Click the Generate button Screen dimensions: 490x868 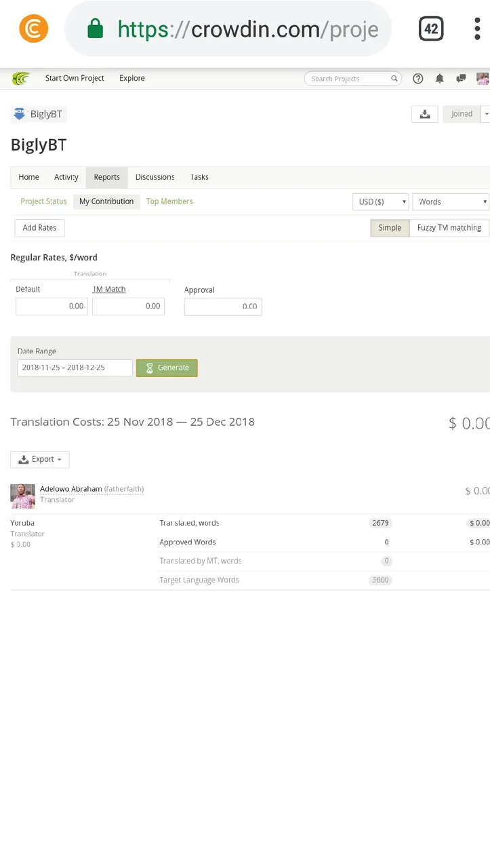[167, 368]
